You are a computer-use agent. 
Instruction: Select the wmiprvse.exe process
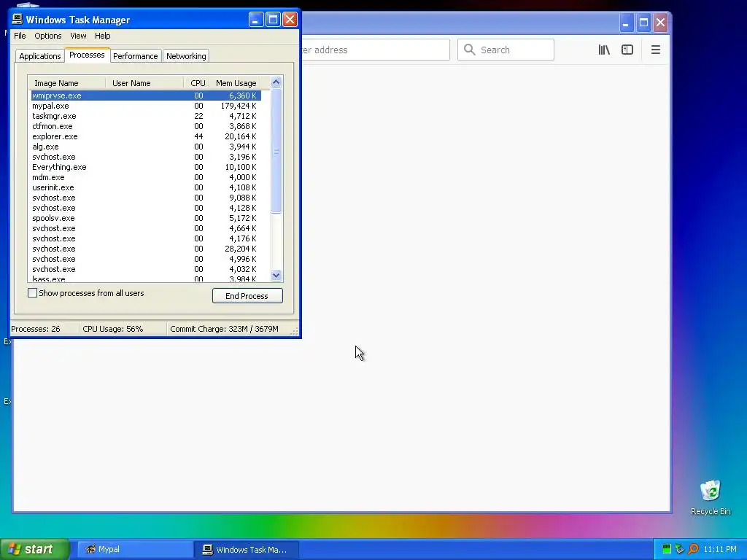point(145,96)
